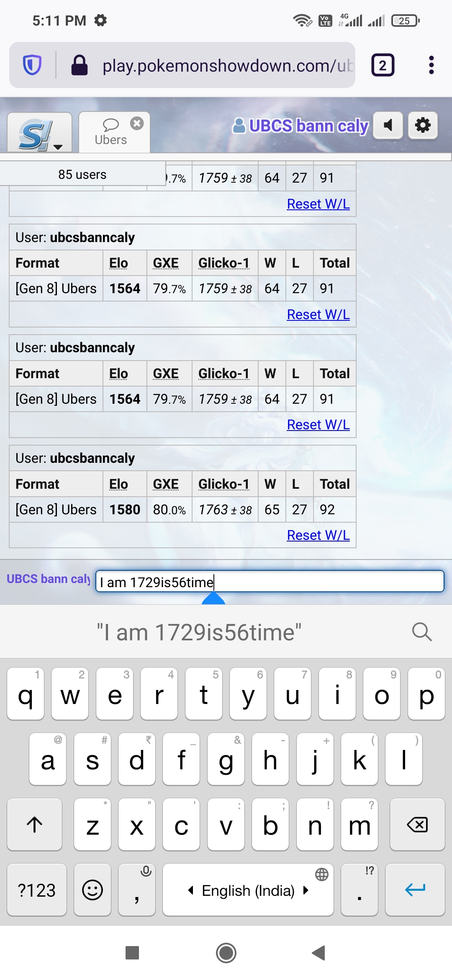Open browser three-dot overflow menu
Viewport: 452px width, 980px height.
[431, 65]
